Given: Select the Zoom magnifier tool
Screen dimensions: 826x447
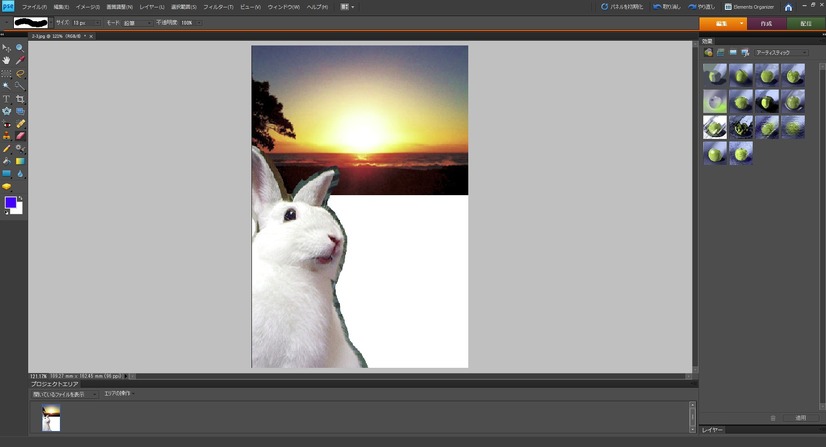Looking at the screenshot, I should pyautogui.click(x=20, y=48).
